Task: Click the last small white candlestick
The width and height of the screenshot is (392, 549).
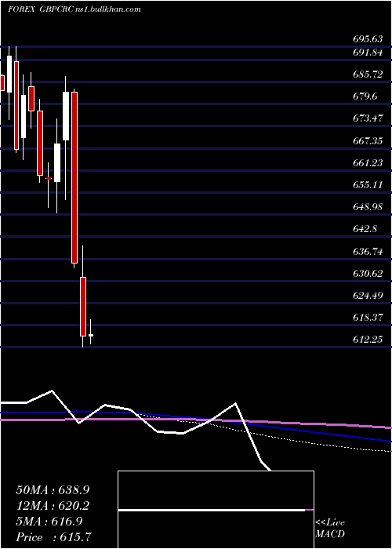Action: [x=91, y=335]
